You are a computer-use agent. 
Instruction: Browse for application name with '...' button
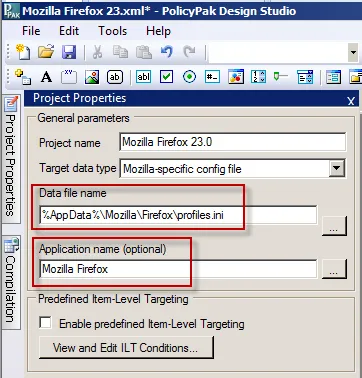(x=334, y=269)
